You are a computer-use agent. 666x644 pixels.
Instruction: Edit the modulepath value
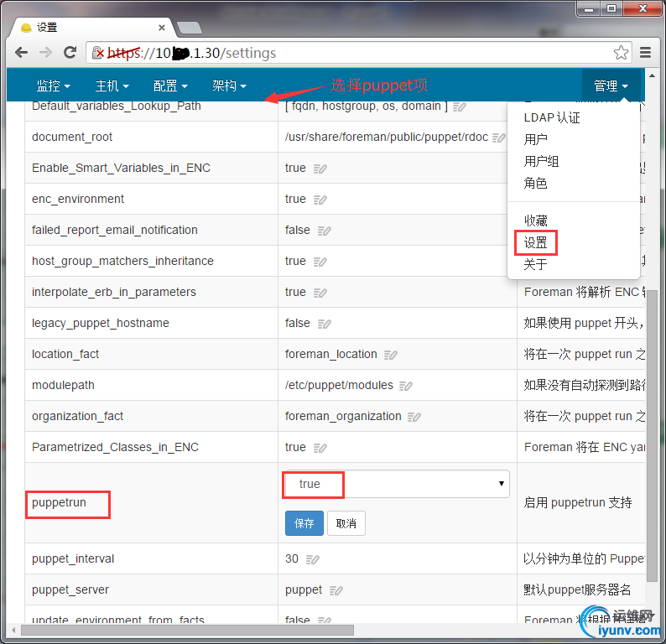[x=406, y=386]
